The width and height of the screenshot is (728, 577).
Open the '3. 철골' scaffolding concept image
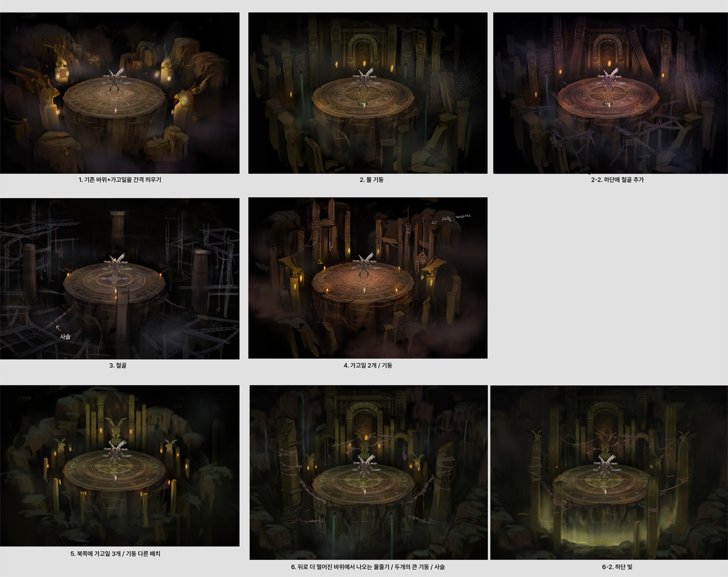point(119,278)
